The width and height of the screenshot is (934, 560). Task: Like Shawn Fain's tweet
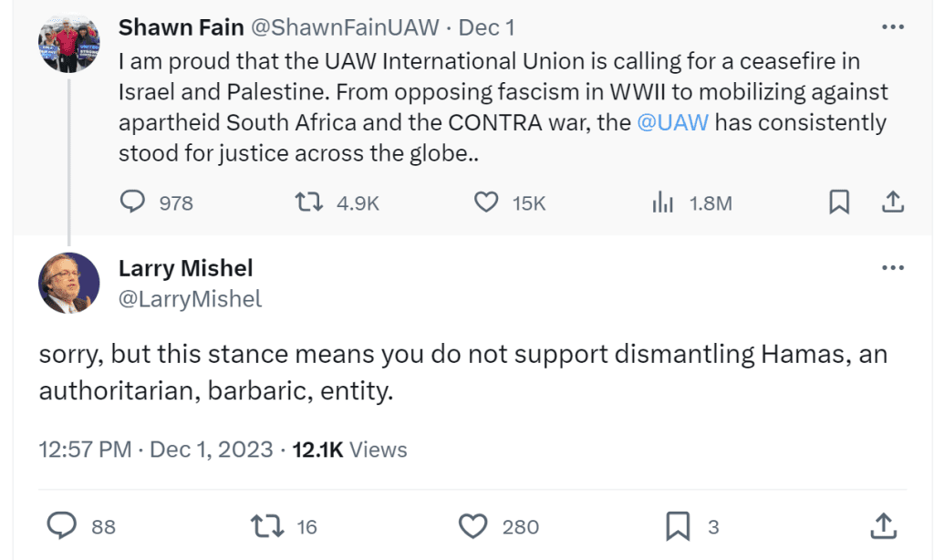pos(487,202)
